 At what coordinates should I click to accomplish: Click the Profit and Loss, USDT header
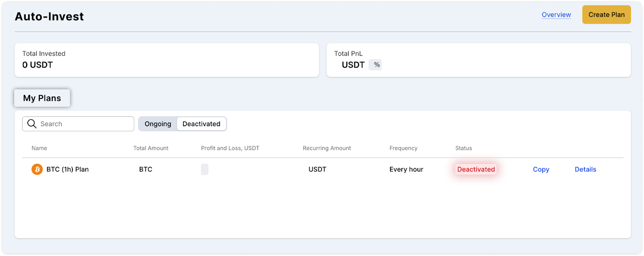(x=230, y=148)
